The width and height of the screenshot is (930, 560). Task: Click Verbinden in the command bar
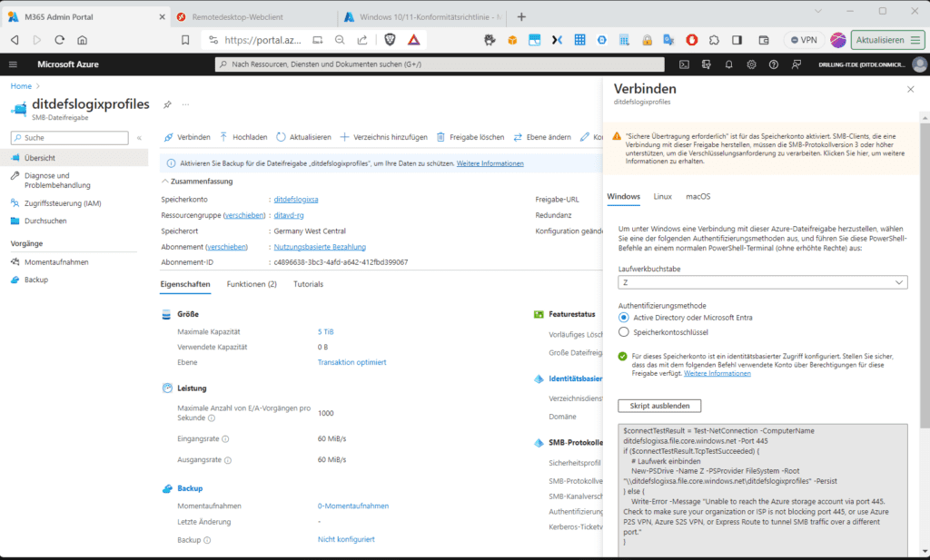187,137
